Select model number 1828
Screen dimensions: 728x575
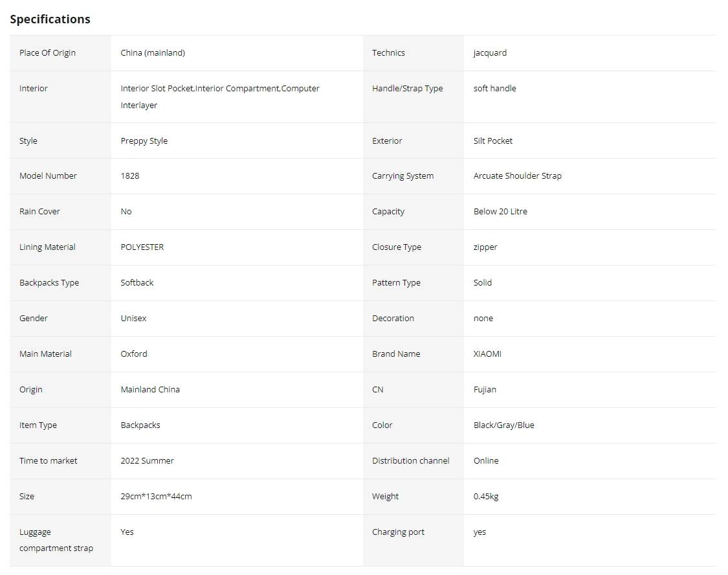click(130, 175)
